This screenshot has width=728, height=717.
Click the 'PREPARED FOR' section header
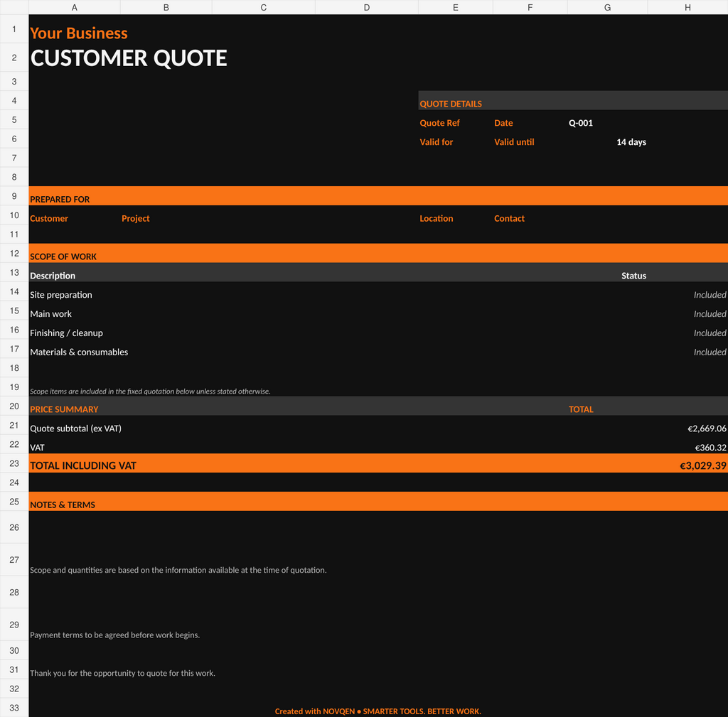[60, 200]
